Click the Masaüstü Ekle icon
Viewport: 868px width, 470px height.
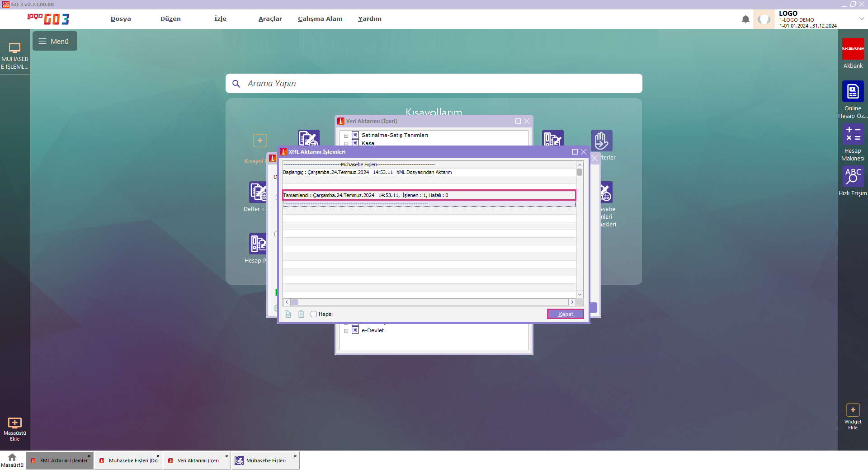tap(14, 423)
